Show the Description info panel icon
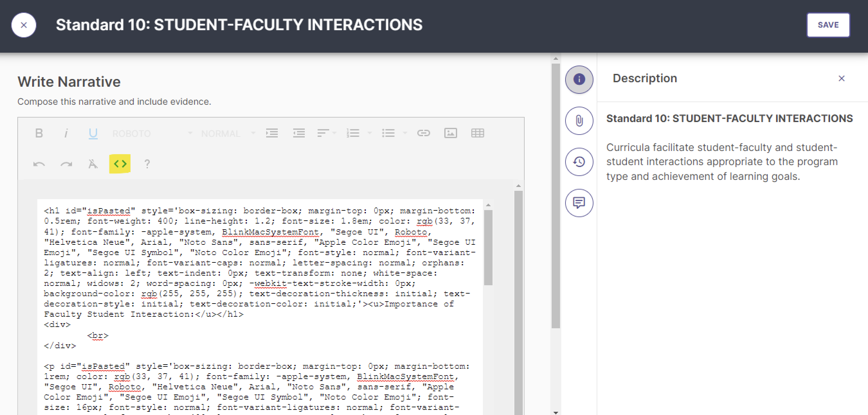 [579, 79]
